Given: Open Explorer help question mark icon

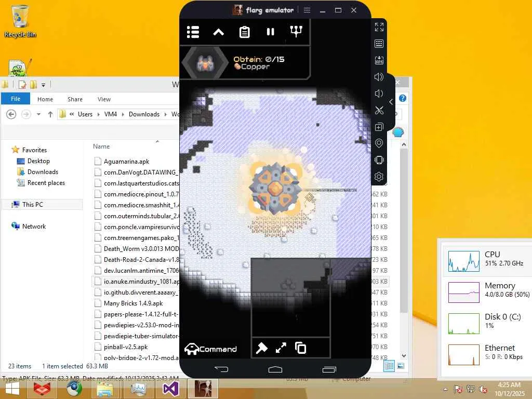Looking at the screenshot, I should pyautogui.click(x=403, y=98).
